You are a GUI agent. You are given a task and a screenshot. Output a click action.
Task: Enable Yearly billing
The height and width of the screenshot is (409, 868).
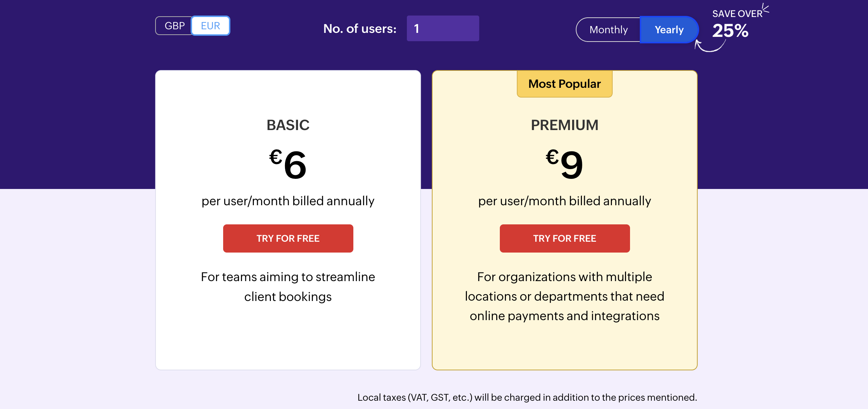669,30
